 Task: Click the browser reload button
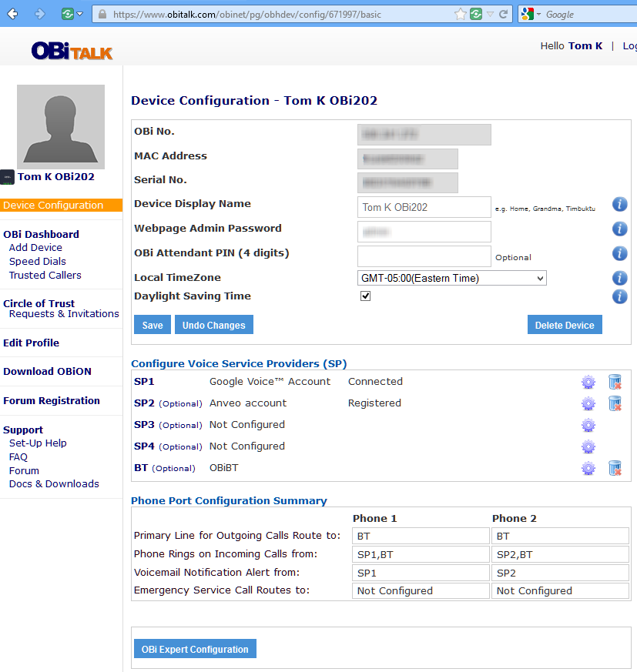(x=504, y=14)
